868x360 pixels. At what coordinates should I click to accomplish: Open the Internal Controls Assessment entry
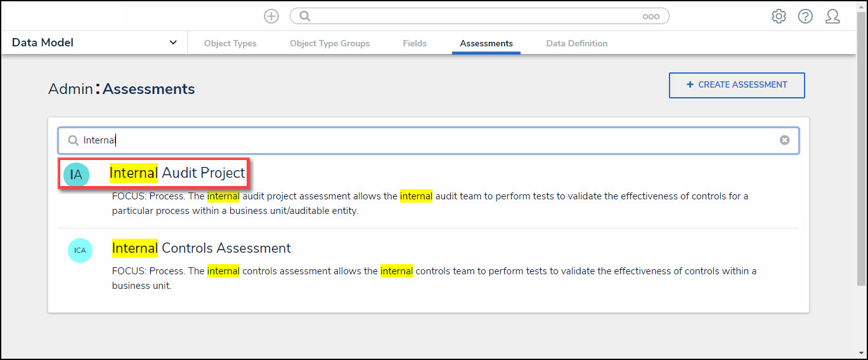202,248
